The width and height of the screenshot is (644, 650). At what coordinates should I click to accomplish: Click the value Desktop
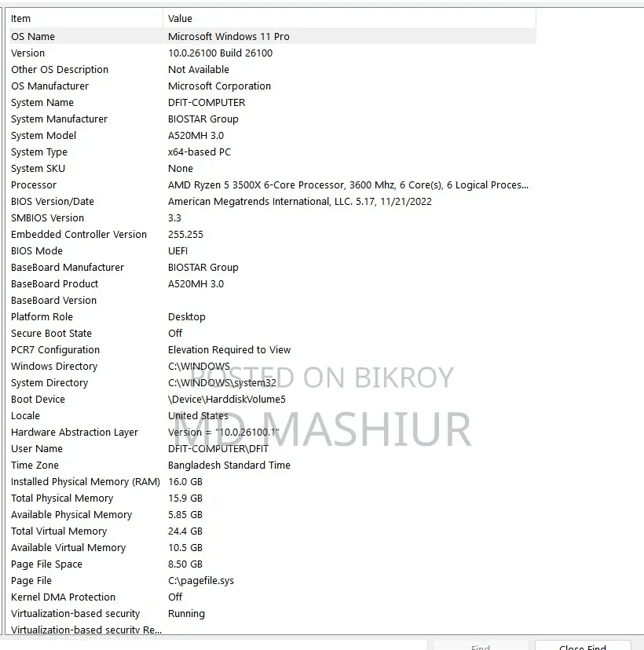pos(187,317)
